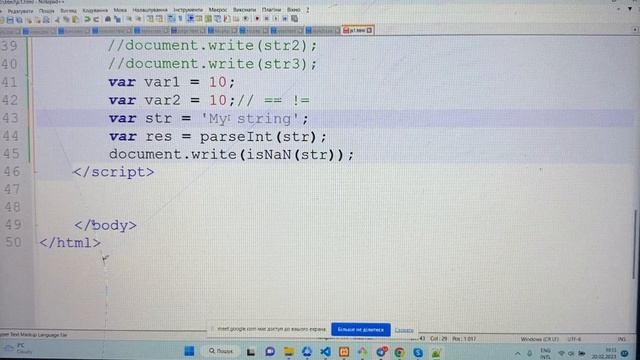Open Visual Studio Code from taskbar
640x360 pixels.
pyautogui.click(x=325, y=351)
